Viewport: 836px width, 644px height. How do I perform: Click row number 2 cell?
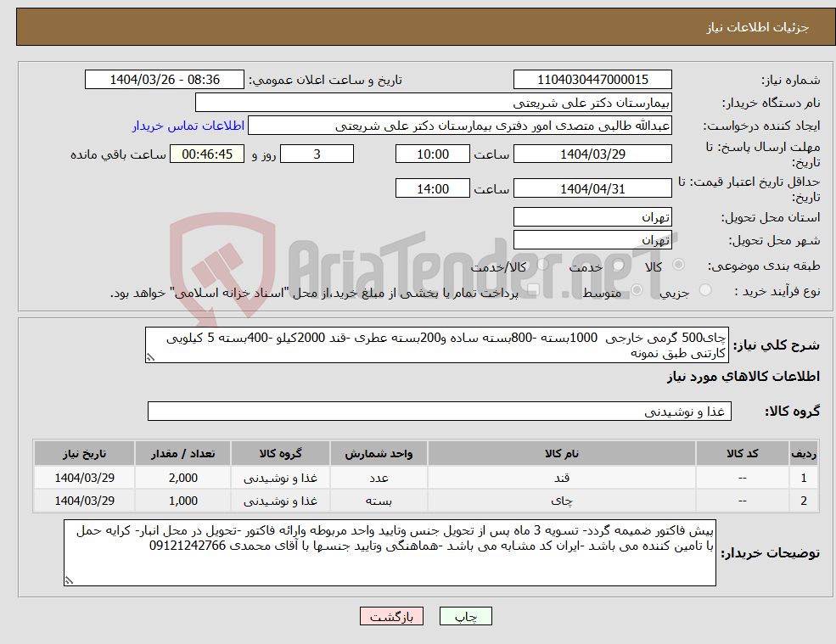pos(804,501)
